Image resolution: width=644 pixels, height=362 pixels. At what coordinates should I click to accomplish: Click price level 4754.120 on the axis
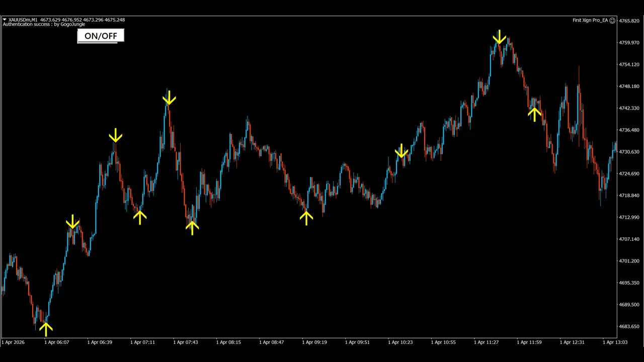(x=629, y=64)
